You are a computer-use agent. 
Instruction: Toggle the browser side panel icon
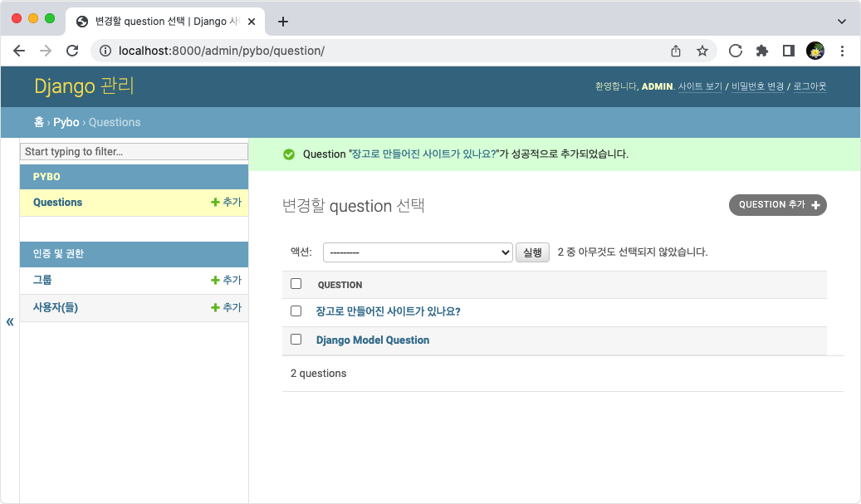coord(789,51)
